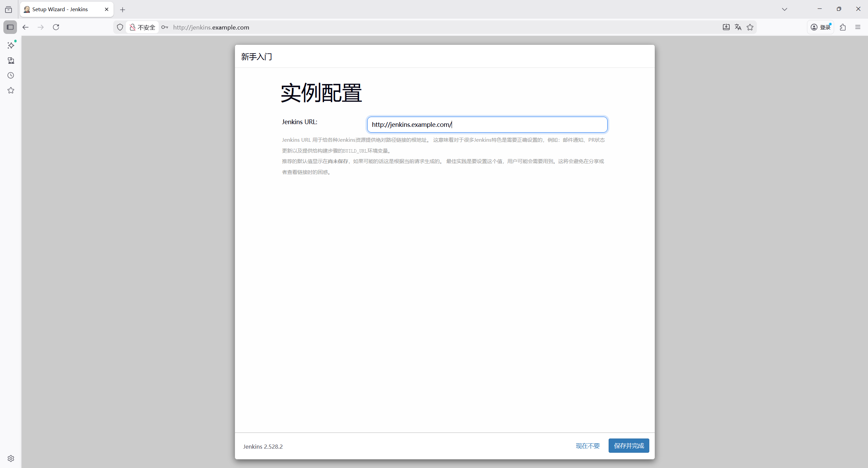Click the 现在不要 link
Screen dimensions: 868x468
(x=588, y=446)
